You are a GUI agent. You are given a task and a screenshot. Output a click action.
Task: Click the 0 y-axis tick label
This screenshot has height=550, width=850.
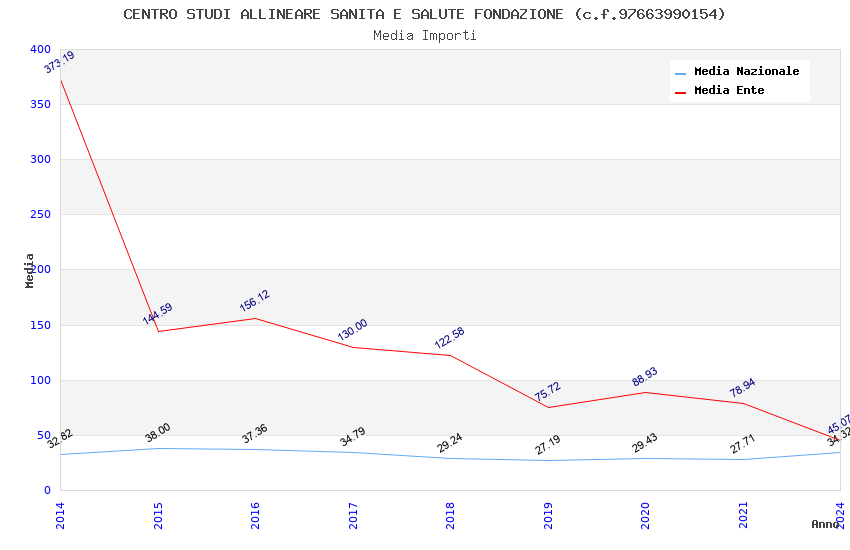point(47,490)
